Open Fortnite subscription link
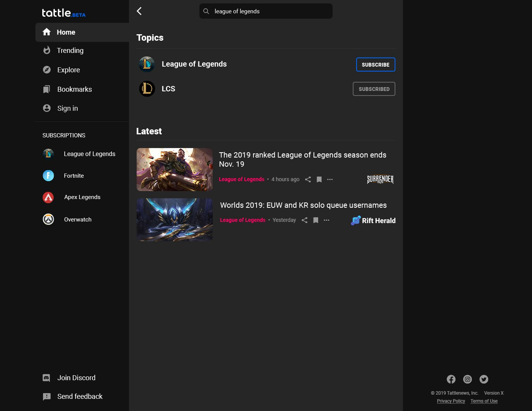Screen dimensions: 532x411 tap(74, 176)
